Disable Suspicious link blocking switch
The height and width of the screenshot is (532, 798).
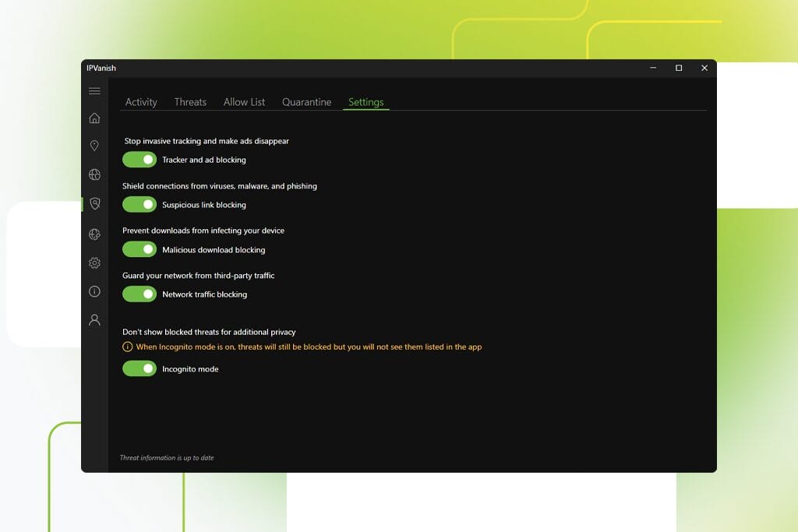tap(139, 204)
